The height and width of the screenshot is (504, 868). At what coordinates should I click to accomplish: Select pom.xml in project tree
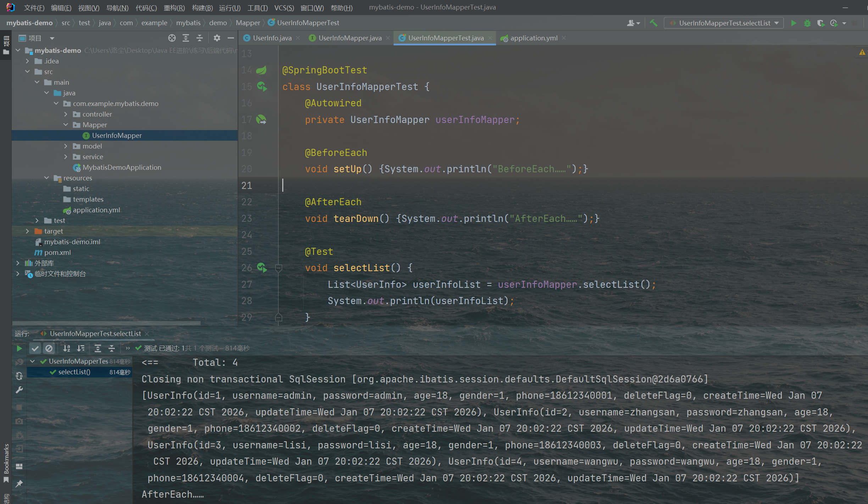(57, 252)
